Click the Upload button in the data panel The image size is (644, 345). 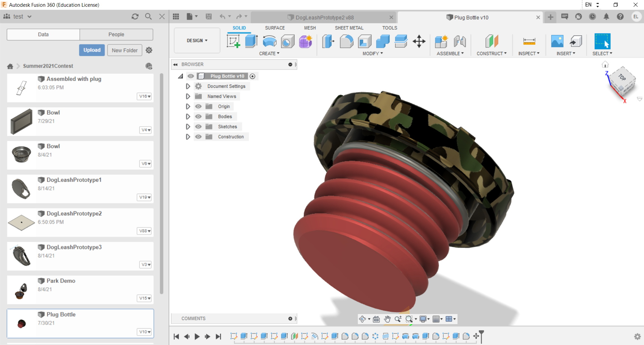click(92, 50)
